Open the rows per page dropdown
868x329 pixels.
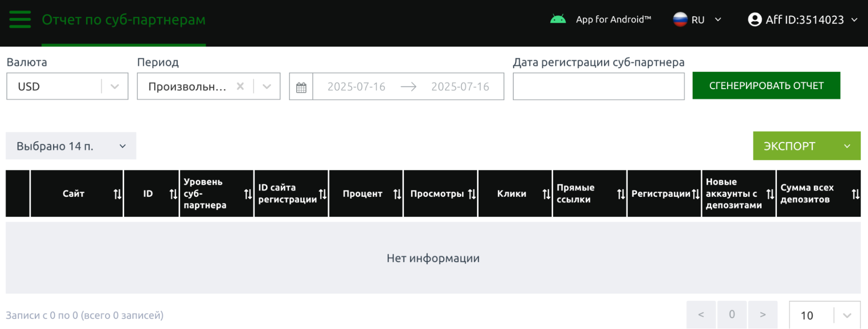click(824, 315)
